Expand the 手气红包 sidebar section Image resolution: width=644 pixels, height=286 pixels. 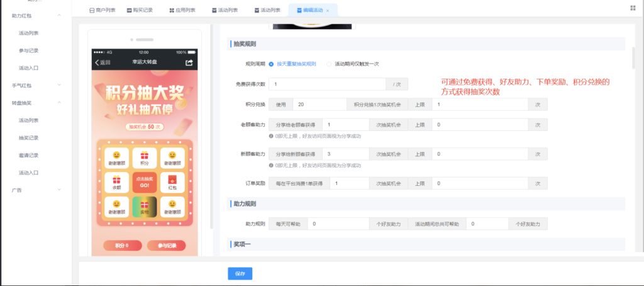pyautogui.click(x=59, y=85)
